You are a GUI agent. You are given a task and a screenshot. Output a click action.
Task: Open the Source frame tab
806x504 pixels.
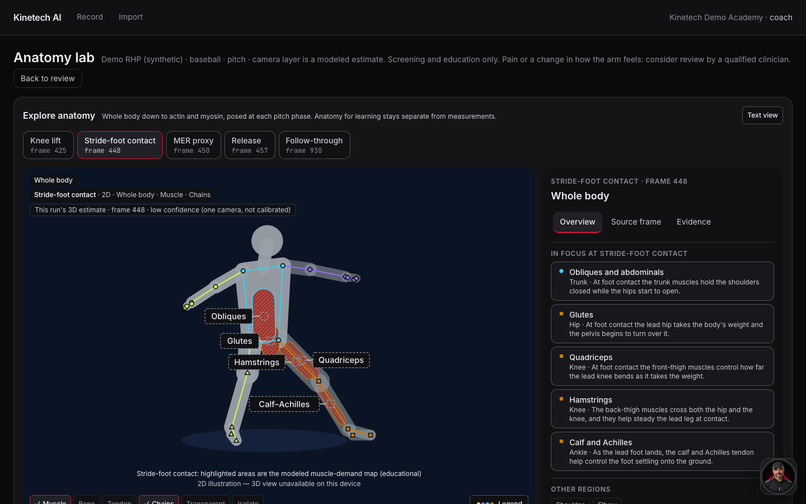[636, 222]
